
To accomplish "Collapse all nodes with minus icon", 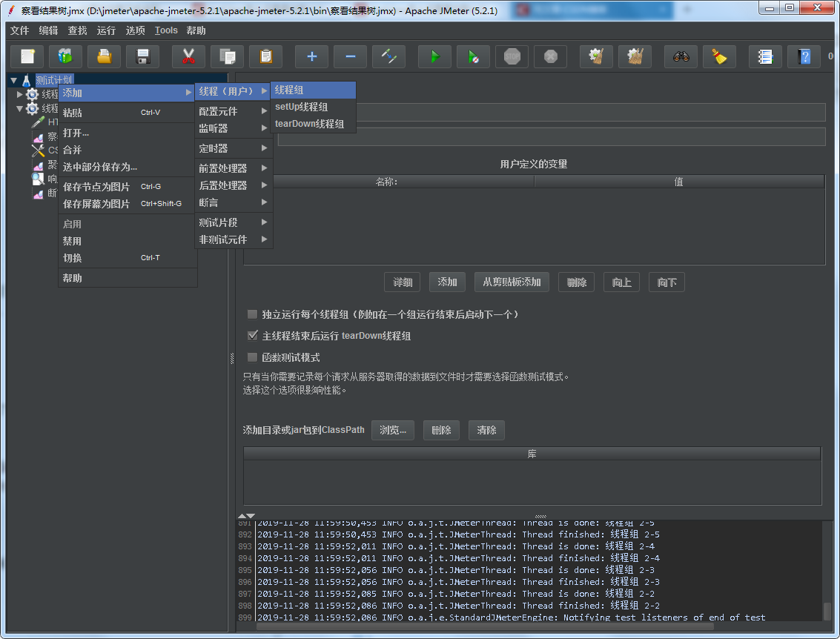I will click(x=351, y=56).
